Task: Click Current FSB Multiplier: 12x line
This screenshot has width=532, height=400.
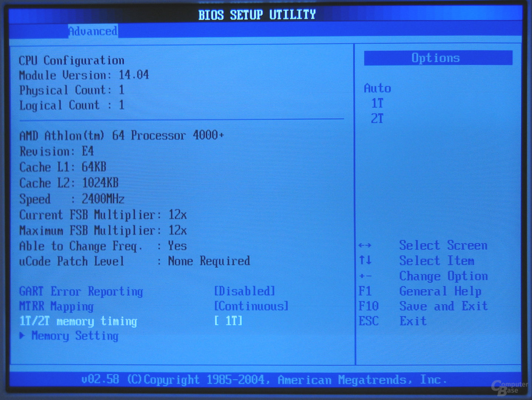Action: [x=103, y=215]
